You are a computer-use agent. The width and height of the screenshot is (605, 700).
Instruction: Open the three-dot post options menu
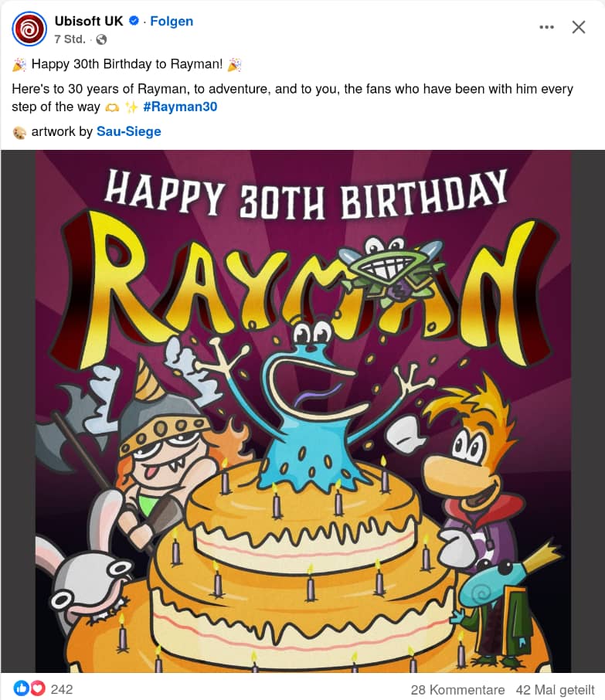point(547,27)
